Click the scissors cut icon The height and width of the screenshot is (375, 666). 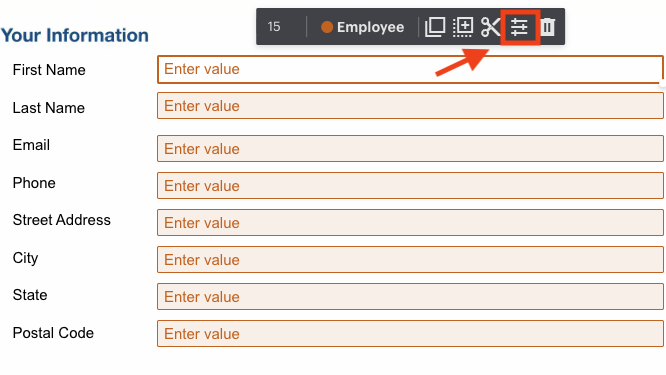pyautogui.click(x=491, y=27)
